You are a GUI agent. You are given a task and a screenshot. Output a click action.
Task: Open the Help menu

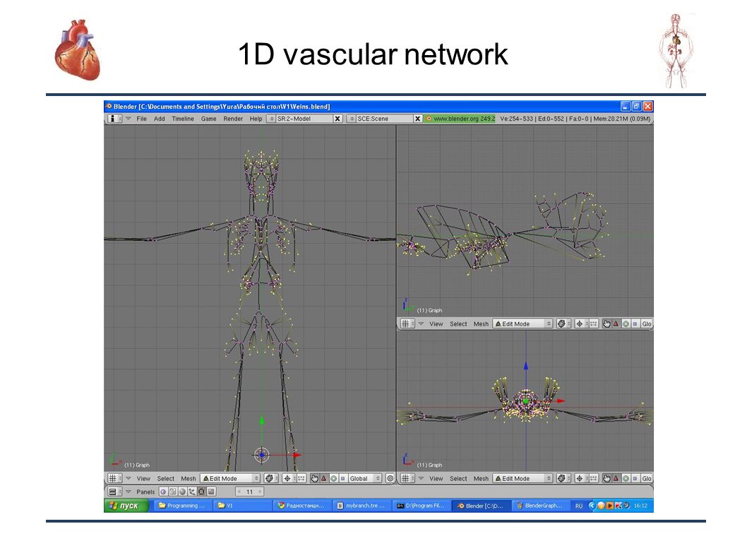point(256,119)
